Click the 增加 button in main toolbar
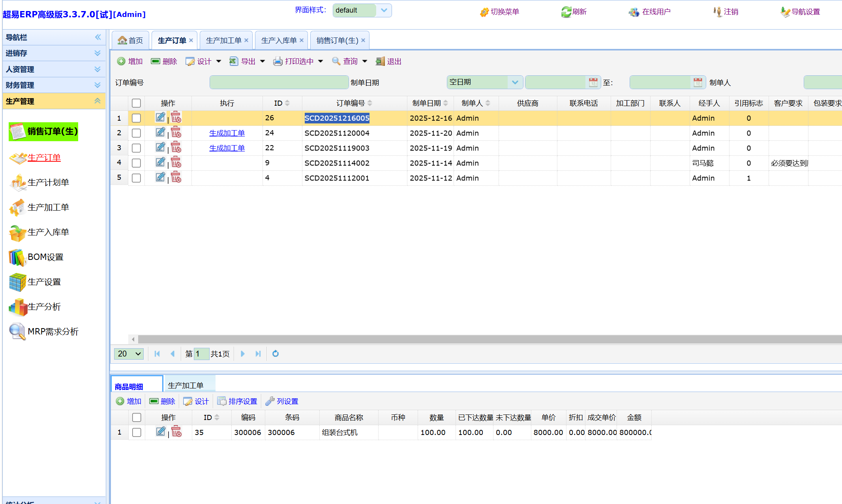 point(130,61)
